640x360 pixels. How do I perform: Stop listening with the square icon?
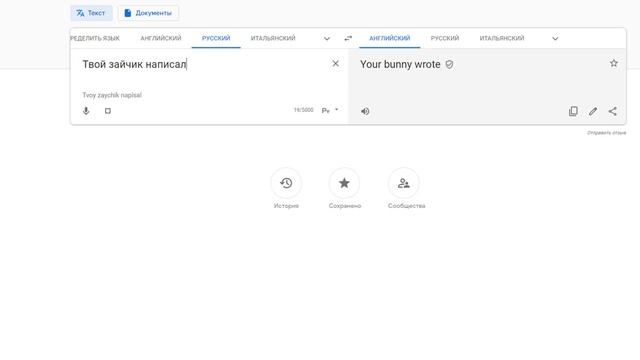[x=108, y=111]
